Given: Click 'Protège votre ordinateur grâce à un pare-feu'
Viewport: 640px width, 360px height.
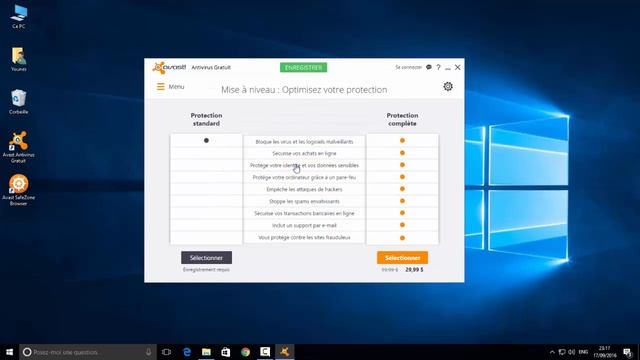Looking at the screenshot, I should pyautogui.click(x=304, y=178).
